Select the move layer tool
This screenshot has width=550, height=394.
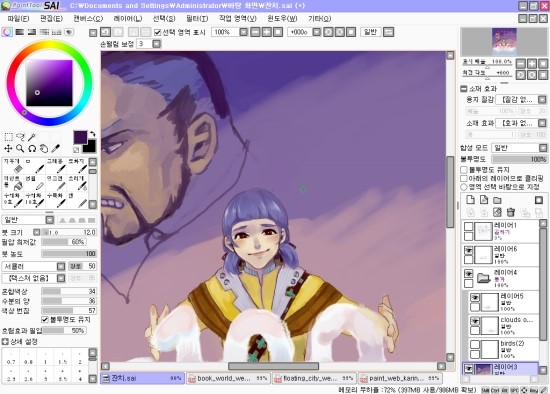point(8,148)
